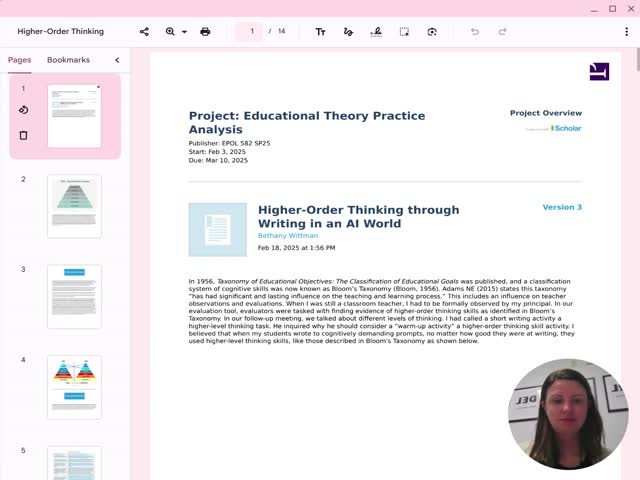Open the signature tool
This screenshot has width=640, height=480.
point(376,32)
